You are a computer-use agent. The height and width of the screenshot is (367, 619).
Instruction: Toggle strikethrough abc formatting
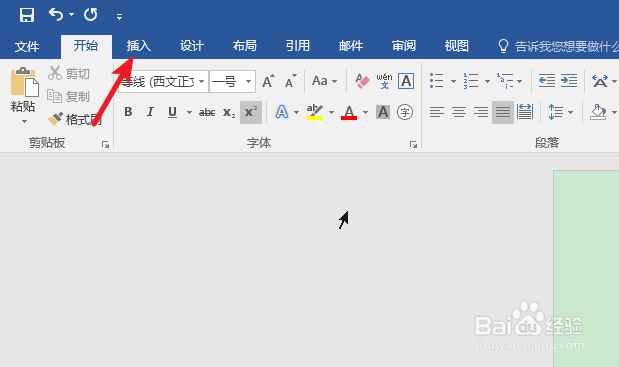pyautogui.click(x=207, y=112)
